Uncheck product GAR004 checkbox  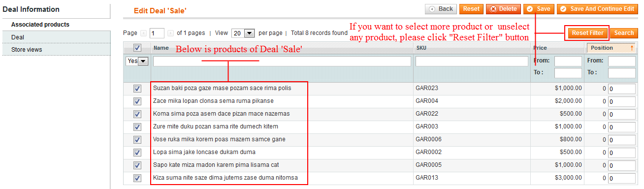click(137, 101)
